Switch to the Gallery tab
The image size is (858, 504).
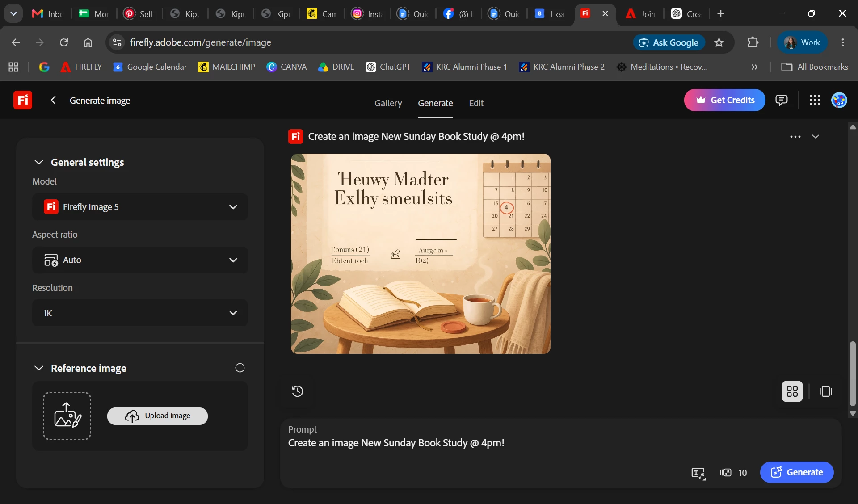click(x=388, y=103)
